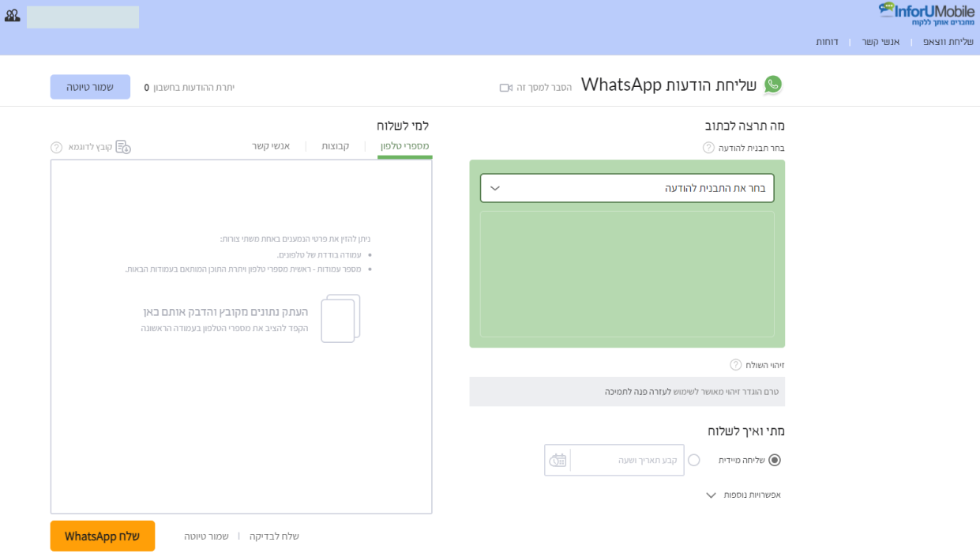This screenshot has height=557, width=980.
Task: Click the users account icon
Action: click(12, 15)
